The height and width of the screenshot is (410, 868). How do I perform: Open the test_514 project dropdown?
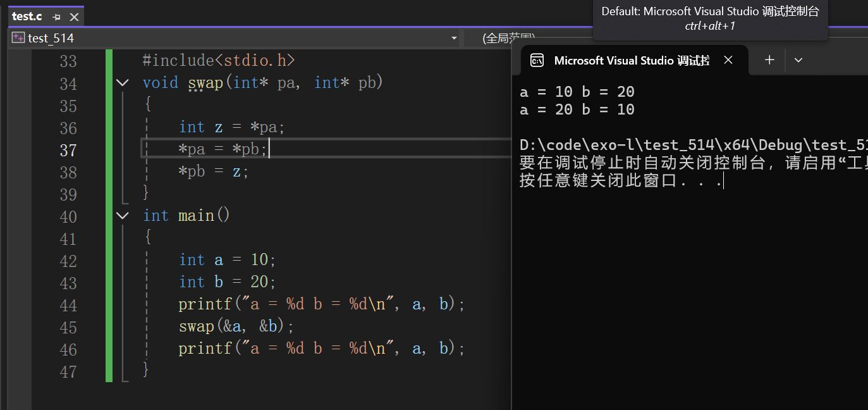(x=454, y=38)
